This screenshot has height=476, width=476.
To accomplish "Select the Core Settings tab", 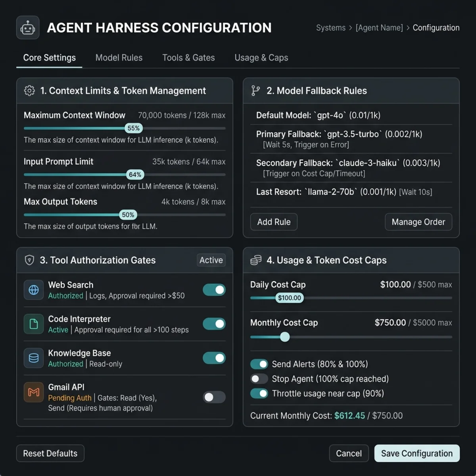I will click(49, 58).
